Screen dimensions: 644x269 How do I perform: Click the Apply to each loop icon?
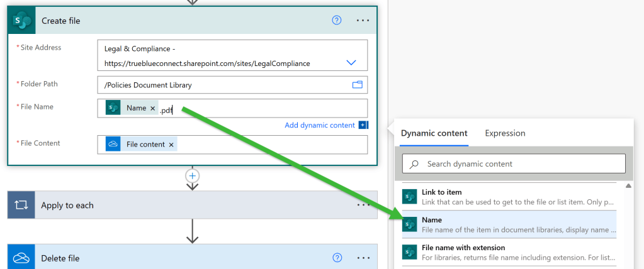[21, 205]
